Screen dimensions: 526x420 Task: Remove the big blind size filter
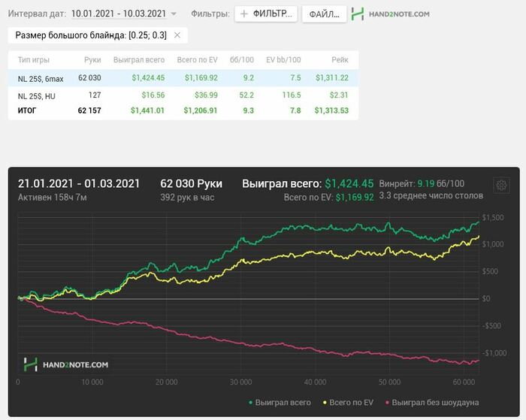177,35
